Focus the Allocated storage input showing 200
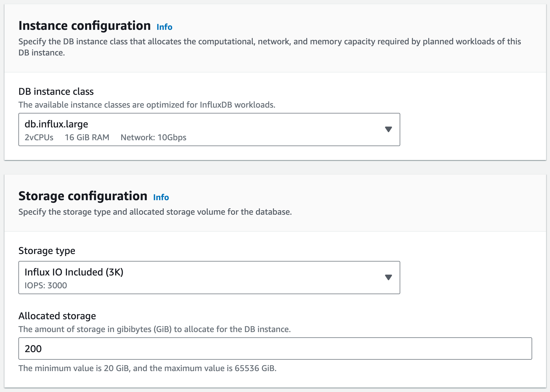Image resolution: width=550 pixels, height=392 pixels. [x=275, y=349]
